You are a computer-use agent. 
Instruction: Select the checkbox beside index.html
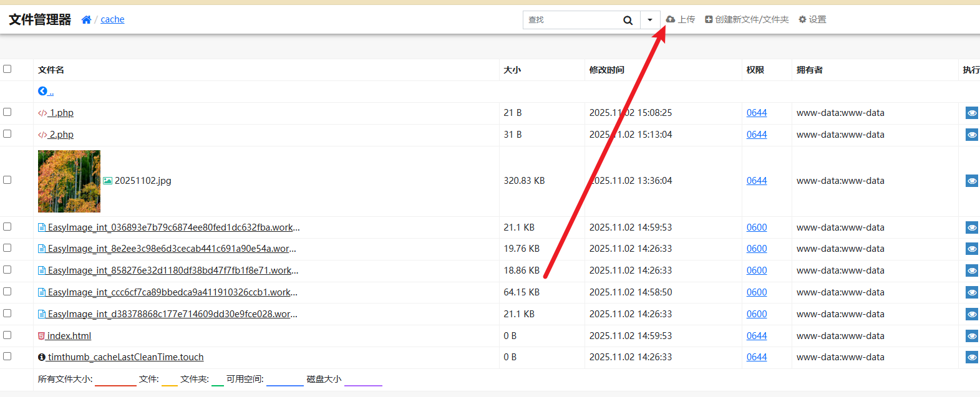click(x=7, y=335)
